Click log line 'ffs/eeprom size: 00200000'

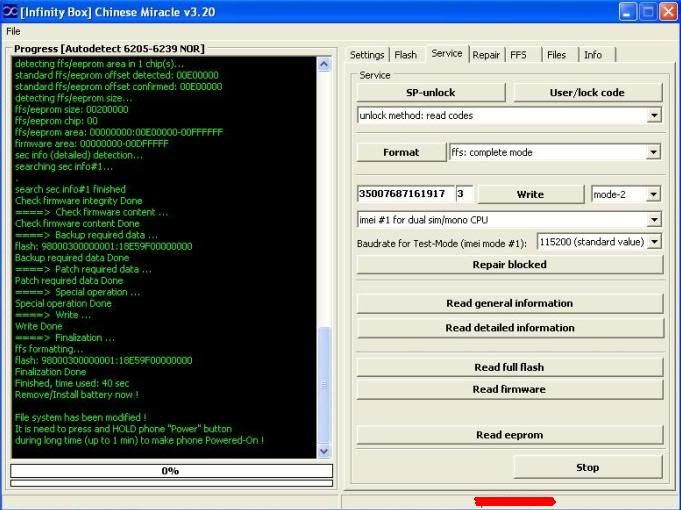pyautogui.click(x=72, y=109)
